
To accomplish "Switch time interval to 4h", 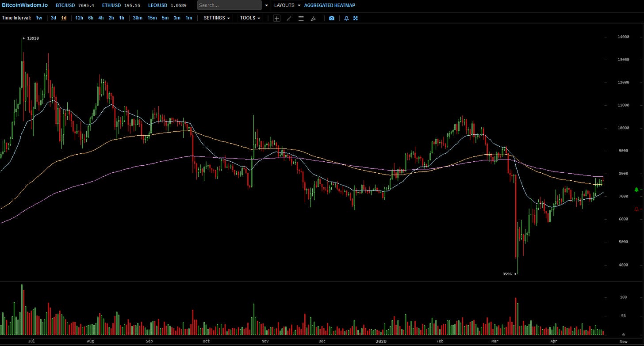I will point(101,18).
